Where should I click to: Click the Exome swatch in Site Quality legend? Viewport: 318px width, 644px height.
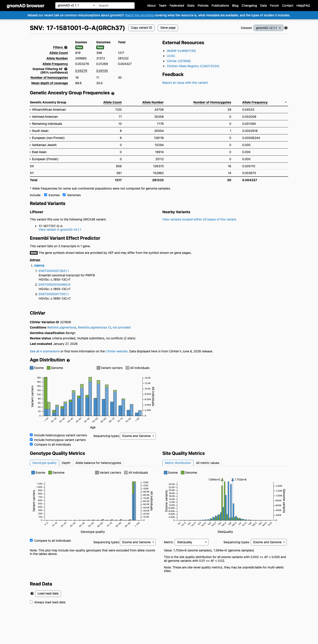[x=166, y=473]
